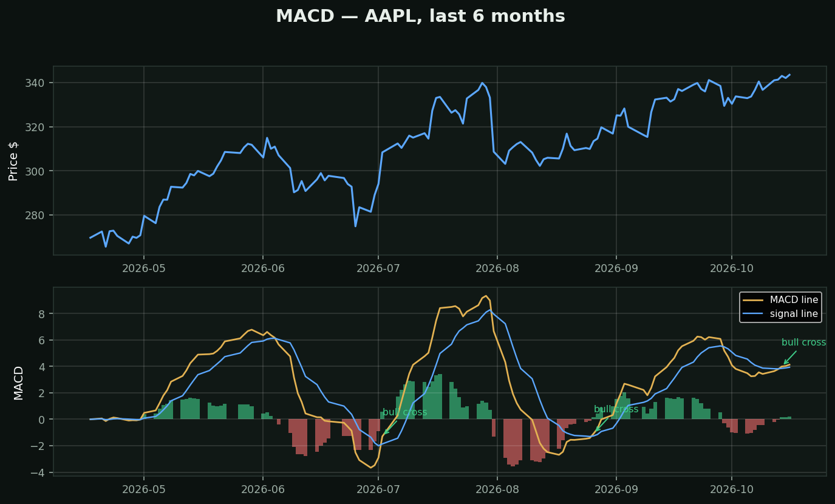Click the 2026-05 date label under the MACD chart

[x=143, y=489]
